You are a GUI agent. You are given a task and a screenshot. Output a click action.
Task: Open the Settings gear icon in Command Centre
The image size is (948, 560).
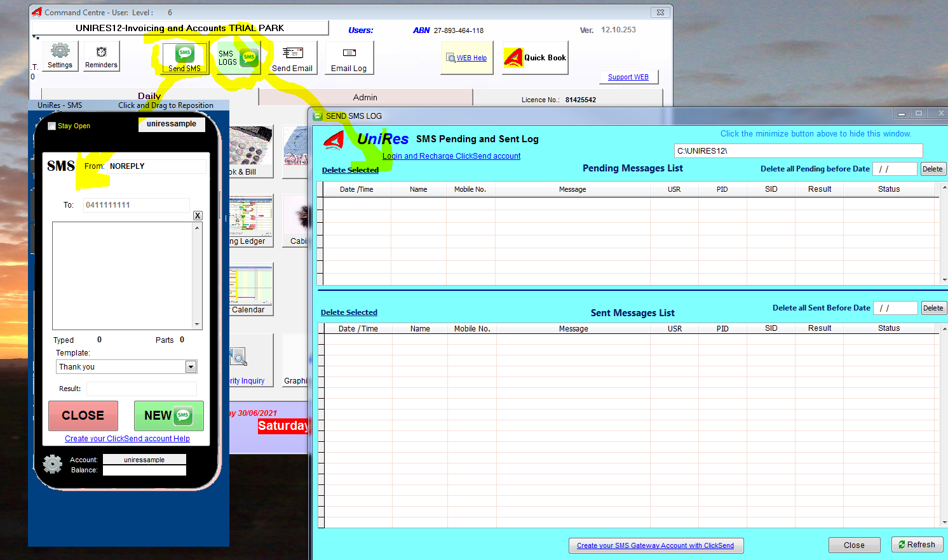(60, 56)
